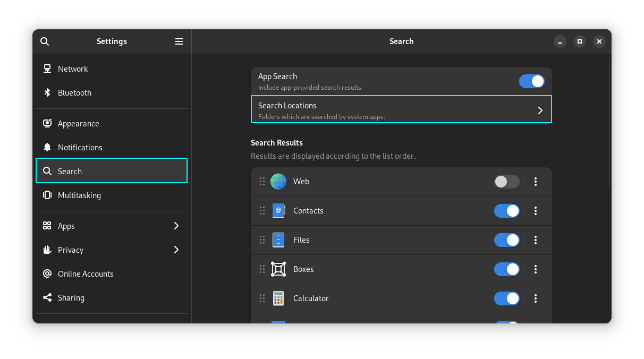Select Network in the sidebar
Viewport: 644px width, 359px height.
pos(73,69)
